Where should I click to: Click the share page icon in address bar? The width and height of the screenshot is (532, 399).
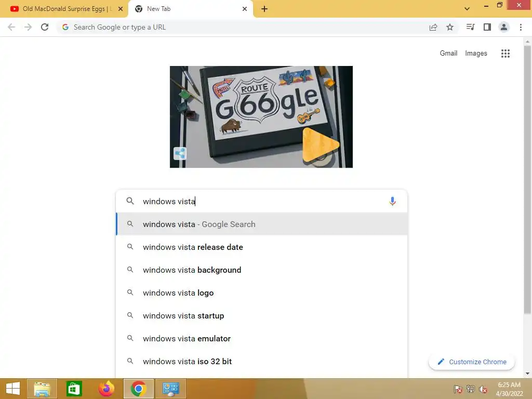click(x=433, y=28)
